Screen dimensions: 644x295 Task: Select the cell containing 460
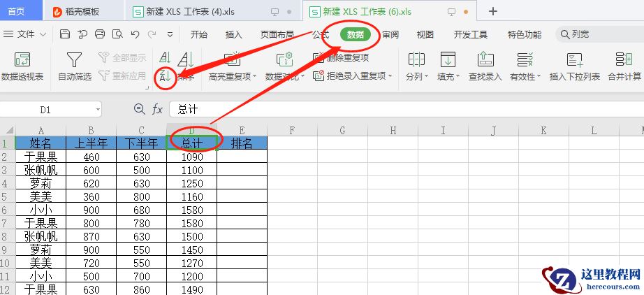coord(92,157)
